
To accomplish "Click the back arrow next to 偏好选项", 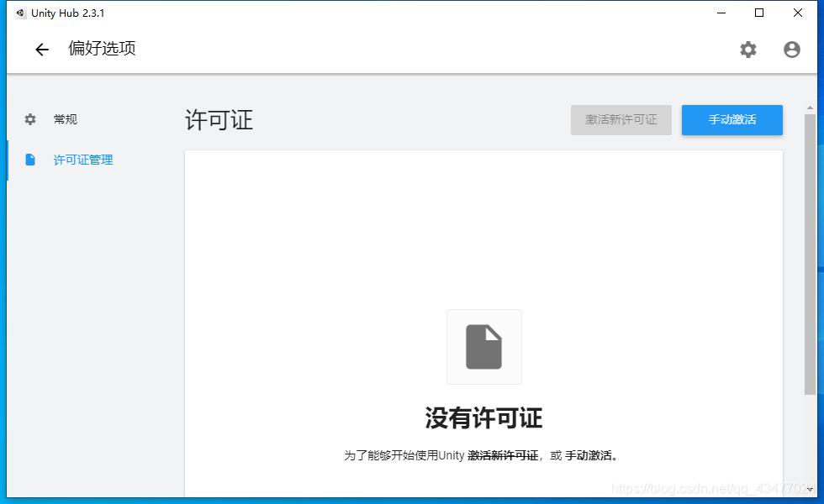I will 42,50.
